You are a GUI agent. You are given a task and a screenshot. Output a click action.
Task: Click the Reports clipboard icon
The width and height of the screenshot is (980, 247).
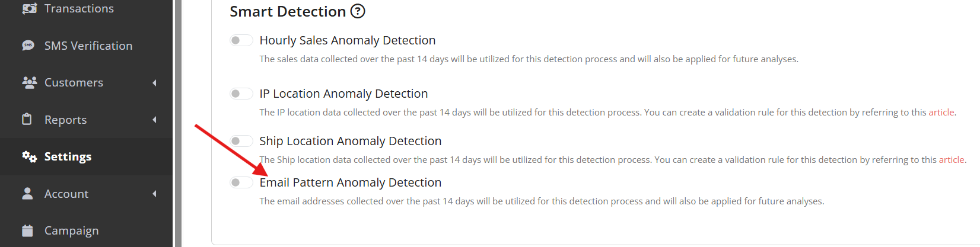tap(27, 119)
